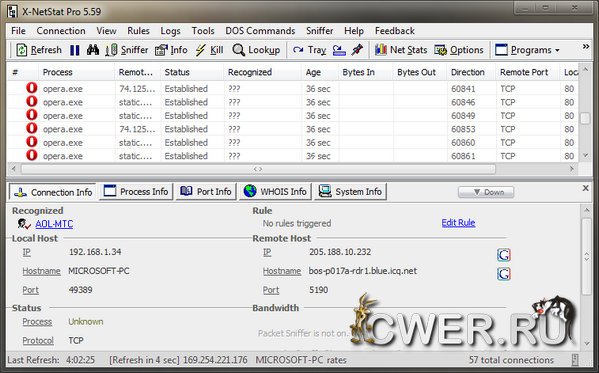Google-search the remote IP 205.188.10.232
This screenshot has height=373, width=599.
(504, 255)
